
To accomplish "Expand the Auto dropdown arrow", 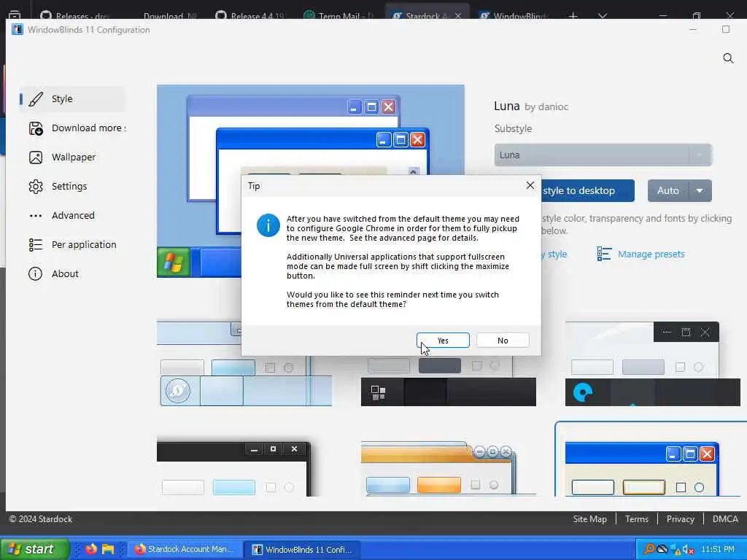I will pyautogui.click(x=700, y=190).
